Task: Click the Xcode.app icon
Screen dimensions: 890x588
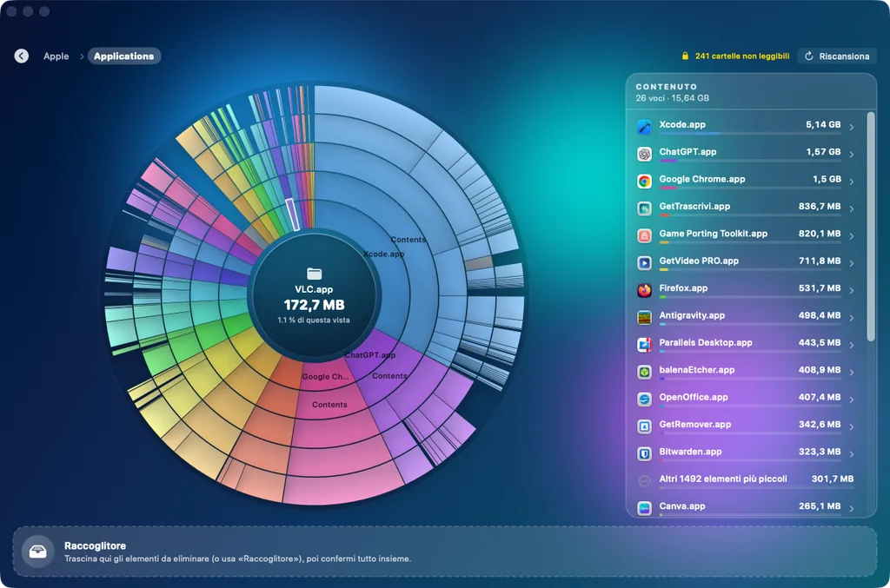Action: [644, 127]
